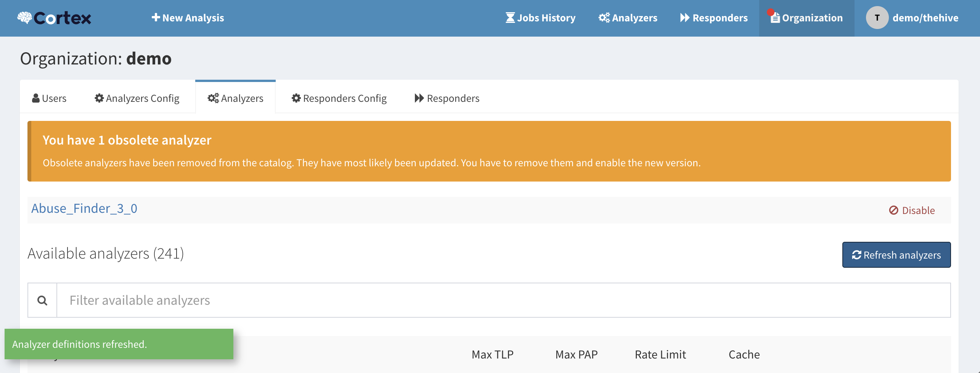This screenshot has width=980, height=373.
Task: Click the magnifier search icon
Action: 42,301
